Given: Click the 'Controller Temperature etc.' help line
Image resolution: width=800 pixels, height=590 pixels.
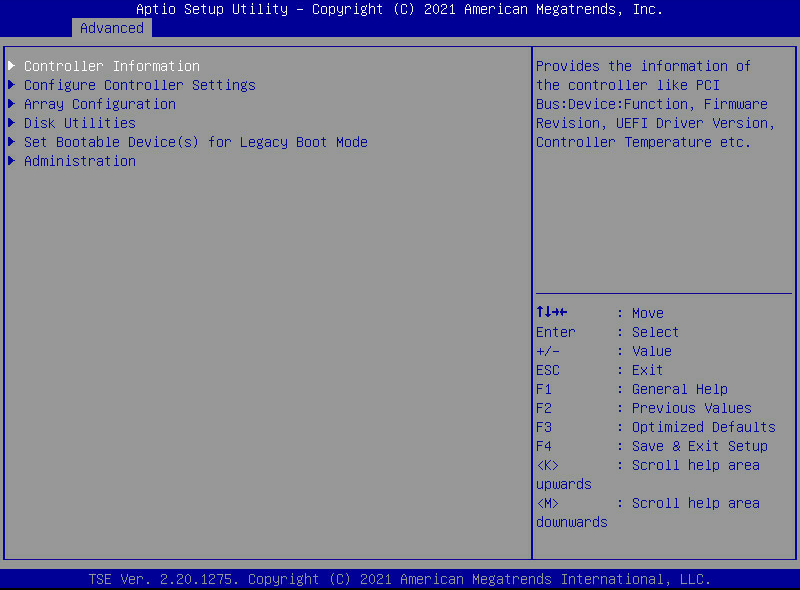Looking at the screenshot, I should point(643,142).
